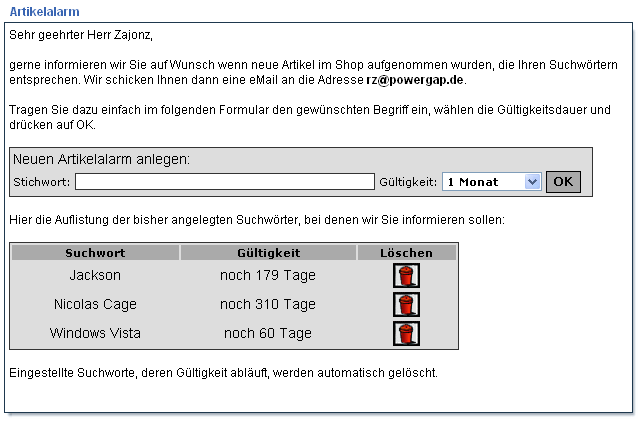Select the 1 Monat validity combo box
Image resolution: width=640 pixels, height=421 pixels.
pyautogui.click(x=492, y=182)
